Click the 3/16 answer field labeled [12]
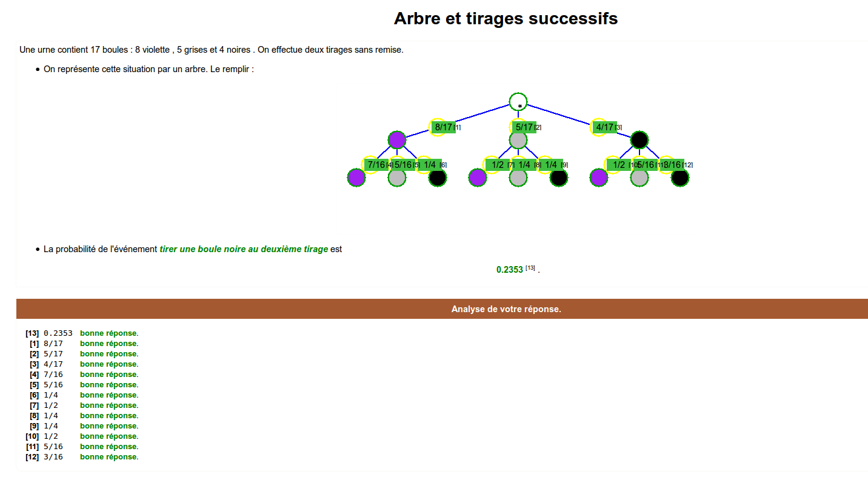This screenshot has height=477, width=868. (x=673, y=165)
